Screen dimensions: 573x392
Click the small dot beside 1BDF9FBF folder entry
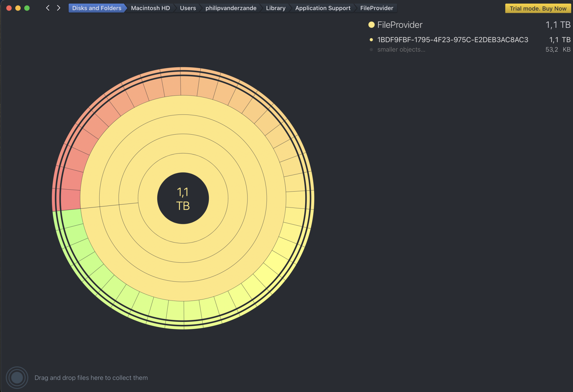click(371, 40)
